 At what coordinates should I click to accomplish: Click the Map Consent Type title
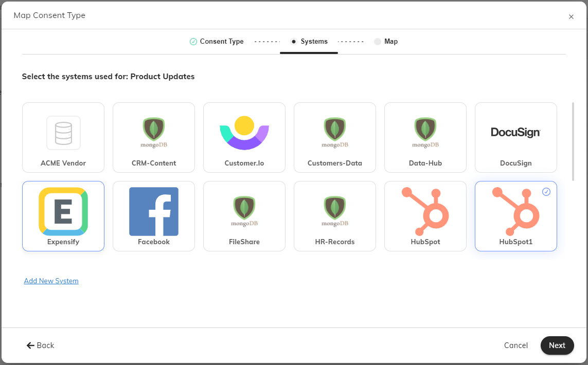49,15
